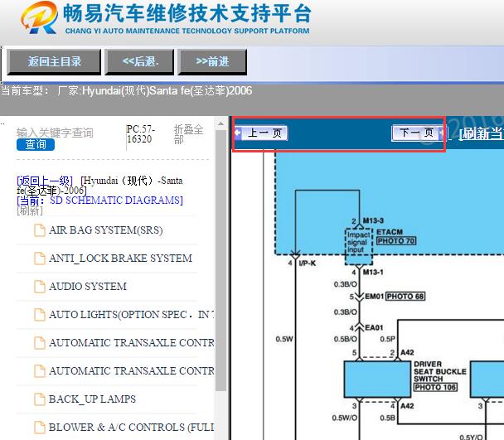Screen dimensions: 504x440
Task: Click the 折叠全部 collapse-all link
Action: point(188,134)
